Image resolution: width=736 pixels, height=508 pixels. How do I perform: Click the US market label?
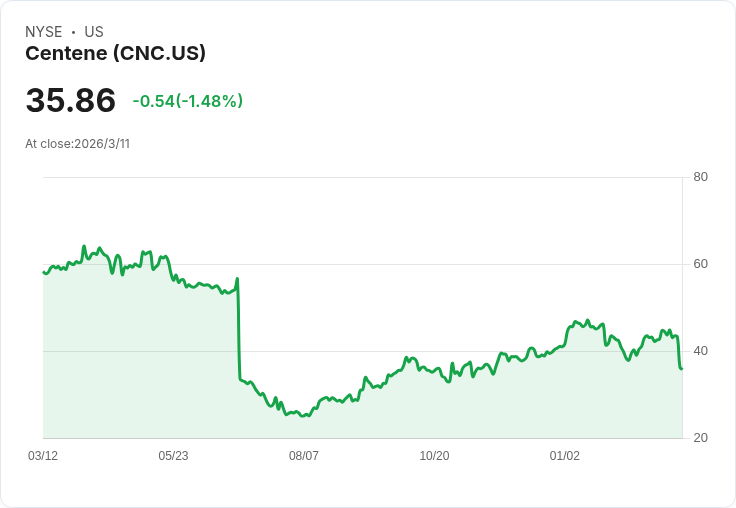94,32
